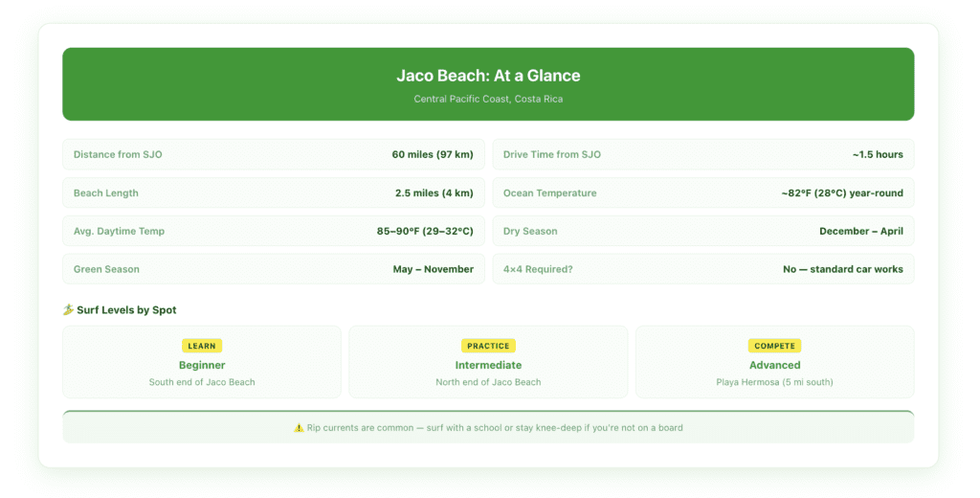Click the warning icon in rip currents notice
This screenshot has height=498, width=980.
(x=299, y=428)
